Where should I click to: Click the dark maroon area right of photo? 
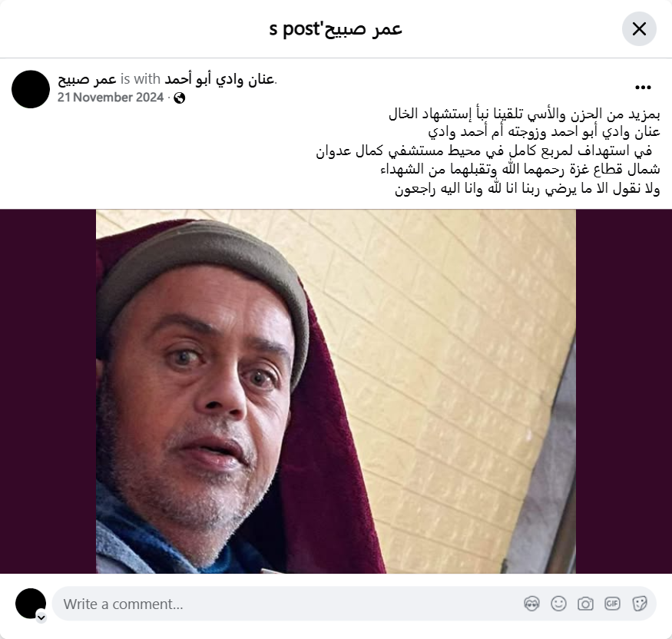pos(624,391)
